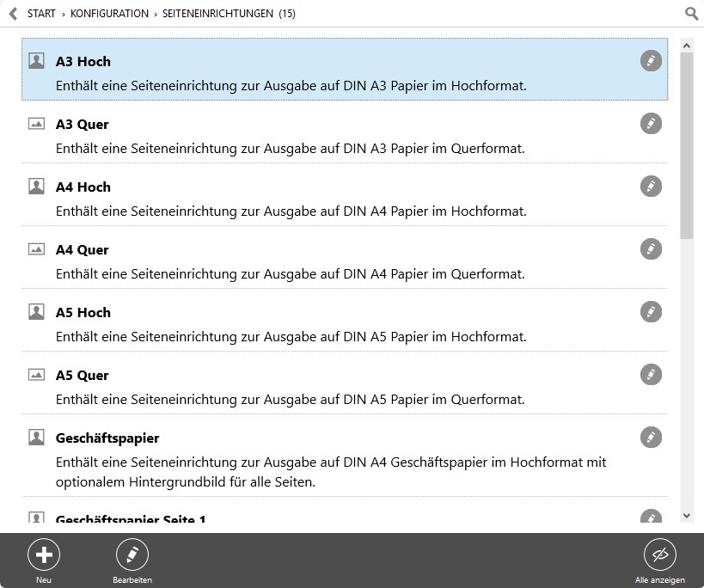Viewport: 704px width, 588px height.
Task: Click the pencil edit icon for A3 Quer
Action: [x=651, y=124]
